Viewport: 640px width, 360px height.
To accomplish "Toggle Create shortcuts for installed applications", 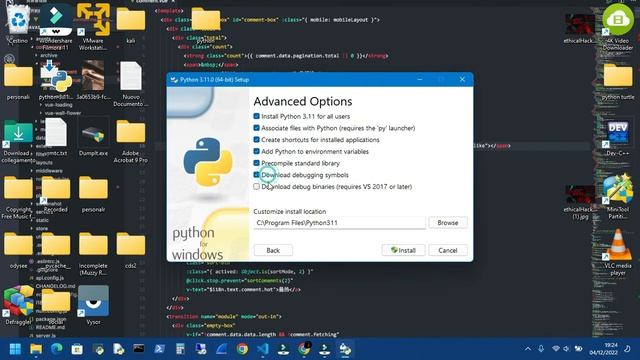I will pos(256,140).
